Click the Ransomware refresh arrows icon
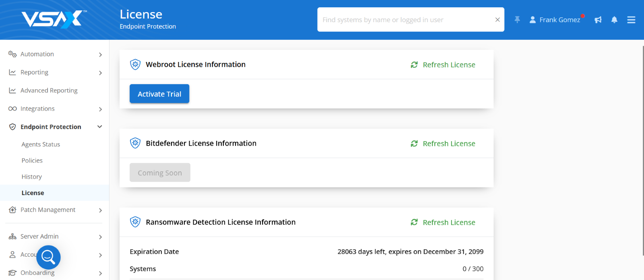The width and height of the screenshot is (644, 280). point(414,222)
